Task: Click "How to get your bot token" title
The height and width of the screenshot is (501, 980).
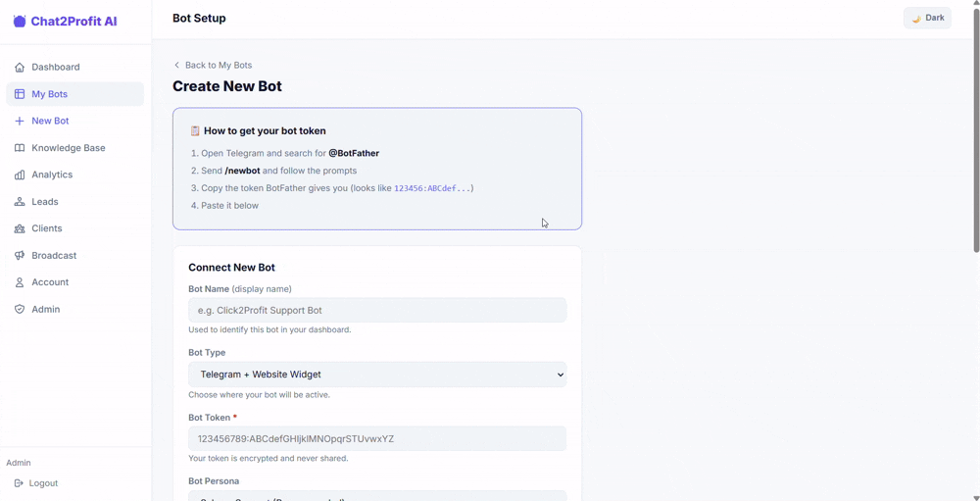Action: pyautogui.click(x=265, y=130)
